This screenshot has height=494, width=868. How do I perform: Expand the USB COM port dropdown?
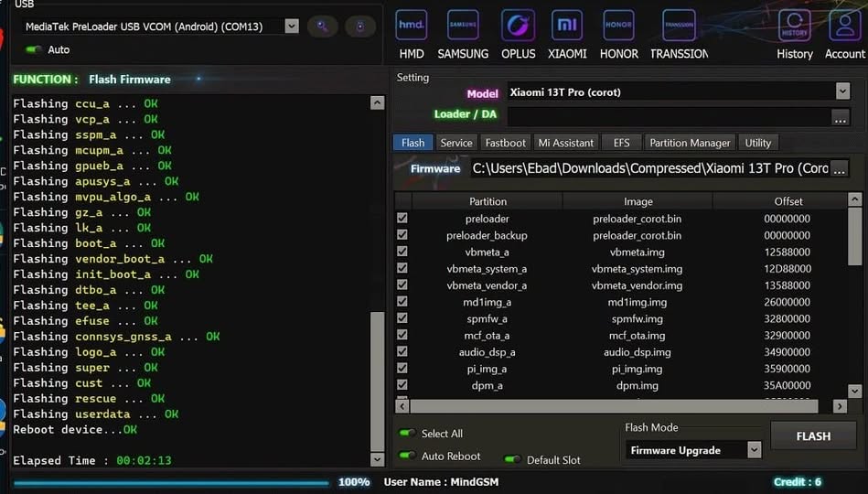pos(291,27)
